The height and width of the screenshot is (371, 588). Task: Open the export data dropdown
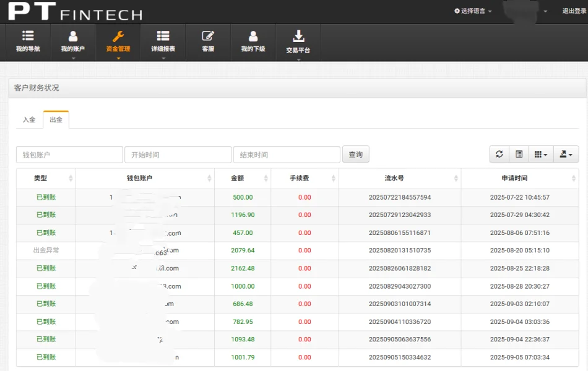pyautogui.click(x=565, y=155)
